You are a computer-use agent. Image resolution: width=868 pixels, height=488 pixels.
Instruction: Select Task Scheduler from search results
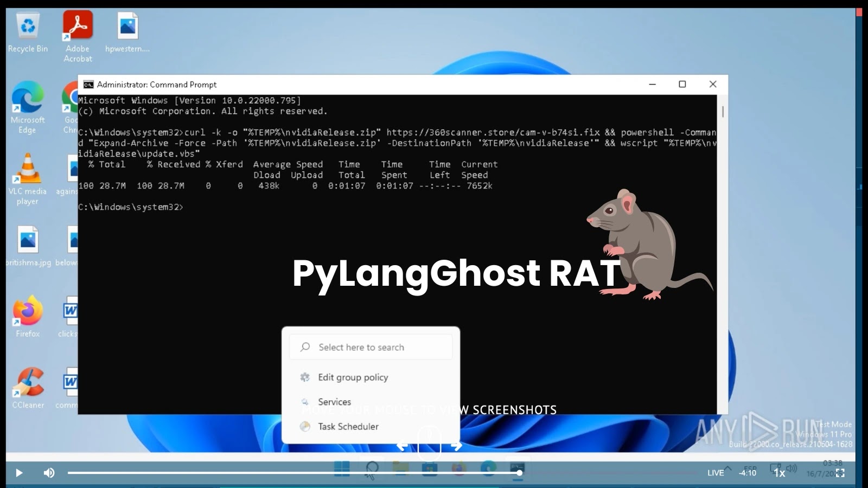347,426
